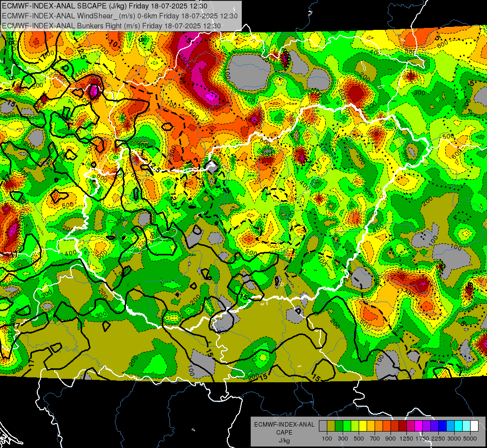Select the pure yellow legend swatch
The height and width of the screenshot is (448, 487).
pos(363,426)
